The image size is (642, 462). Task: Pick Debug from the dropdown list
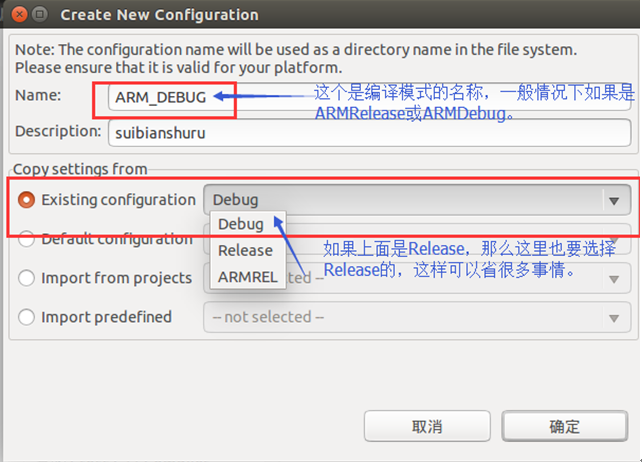(x=241, y=224)
